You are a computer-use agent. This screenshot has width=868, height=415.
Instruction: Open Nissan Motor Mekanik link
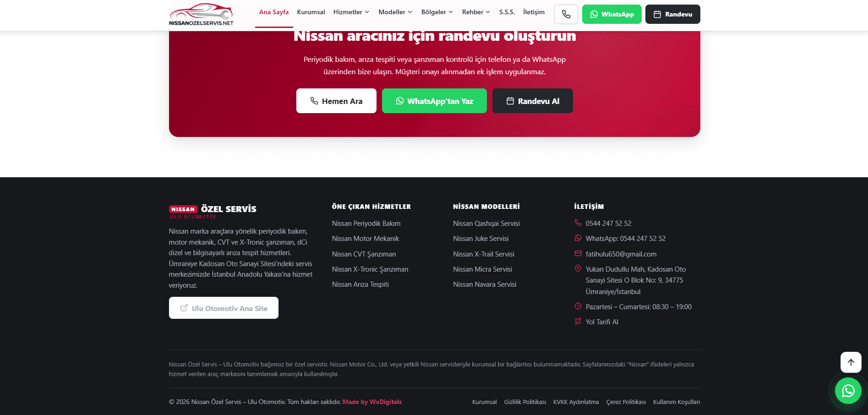366,239
